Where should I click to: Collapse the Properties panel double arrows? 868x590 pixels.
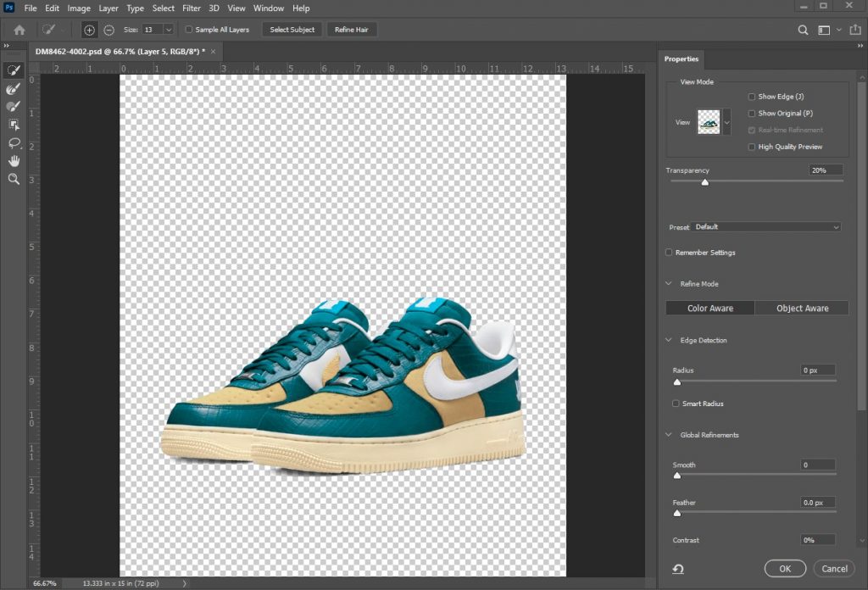pyautogui.click(x=860, y=46)
